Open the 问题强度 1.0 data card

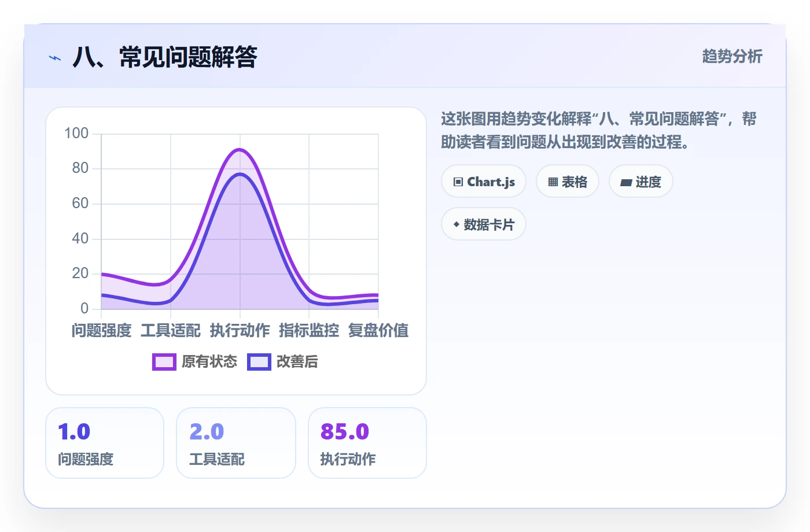(x=105, y=443)
